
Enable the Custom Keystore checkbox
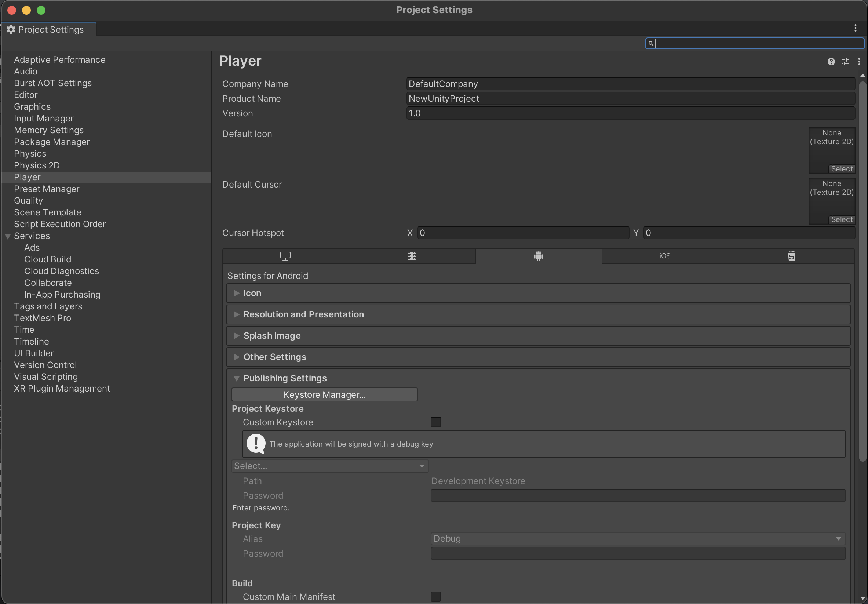(x=435, y=422)
